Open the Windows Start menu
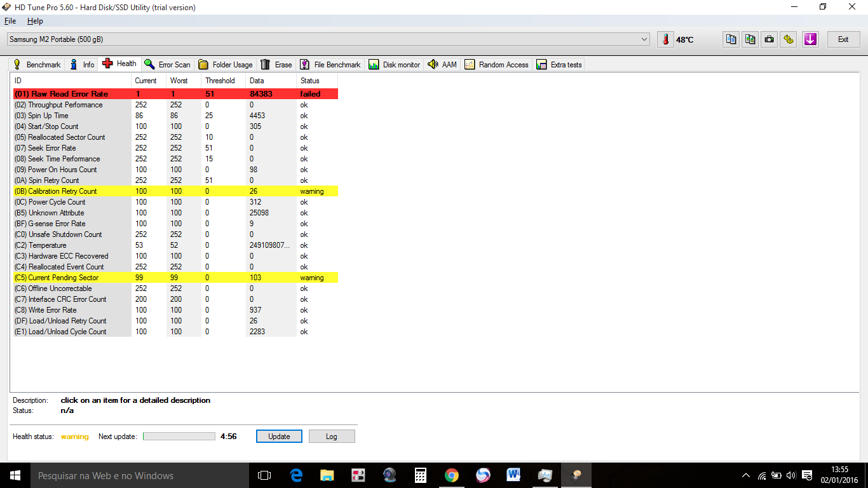868x488 pixels. [15, 475]
